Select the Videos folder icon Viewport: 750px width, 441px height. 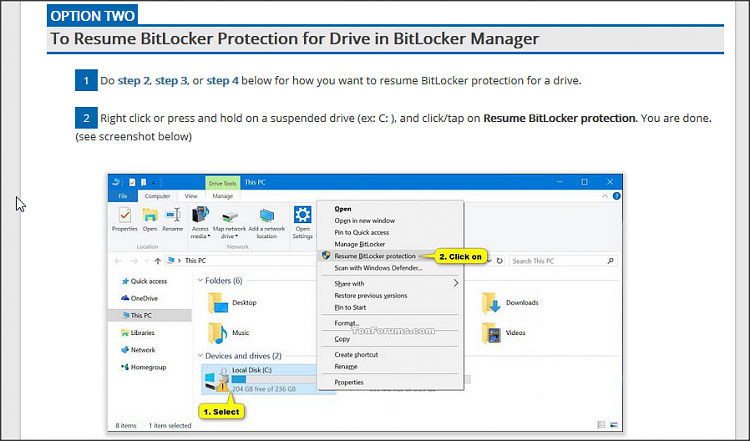491,333
